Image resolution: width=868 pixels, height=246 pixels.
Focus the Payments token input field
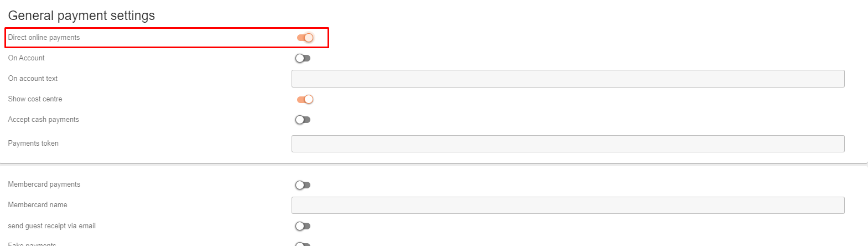(x=568, y=143)
